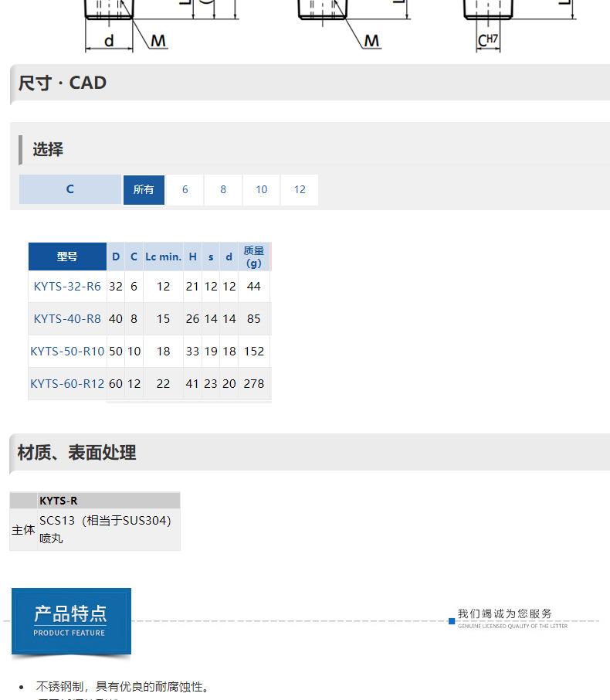Choose value 12 in the C filter row
The image size is (610, 700).
pos(300,189)
